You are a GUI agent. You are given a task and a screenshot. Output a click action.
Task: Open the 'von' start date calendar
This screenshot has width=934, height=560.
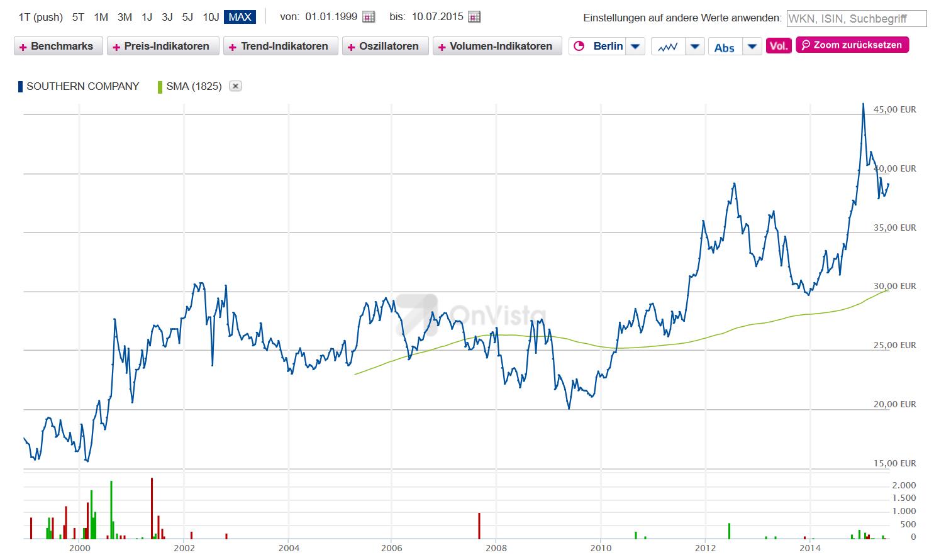[x=369, y=17]
